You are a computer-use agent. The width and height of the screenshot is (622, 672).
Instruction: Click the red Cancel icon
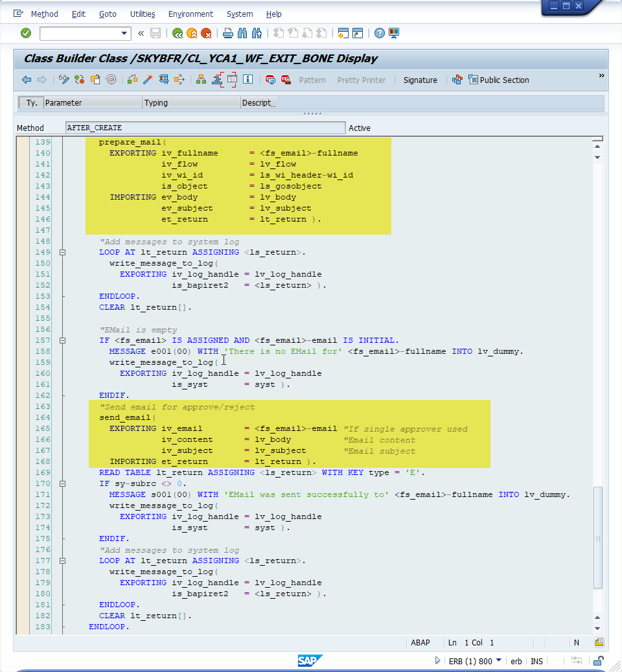tap(206, 33)
